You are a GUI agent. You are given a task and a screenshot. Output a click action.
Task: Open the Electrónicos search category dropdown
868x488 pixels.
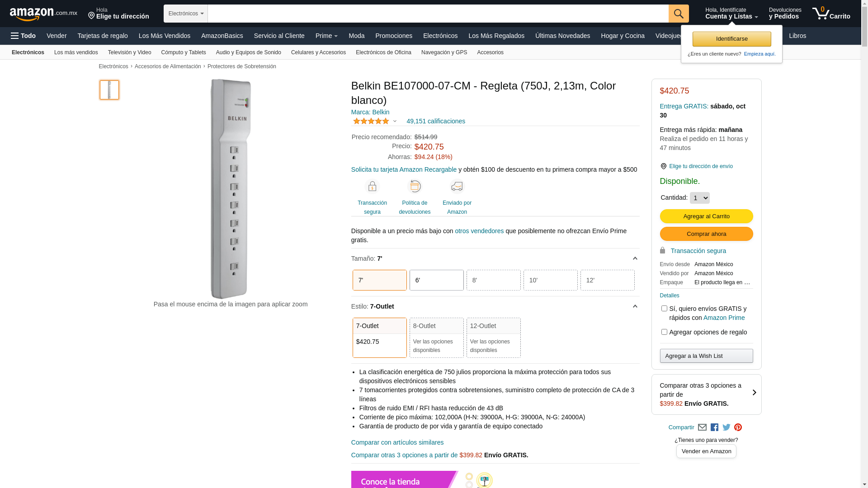pyautogui.click(x=185, y=14)
